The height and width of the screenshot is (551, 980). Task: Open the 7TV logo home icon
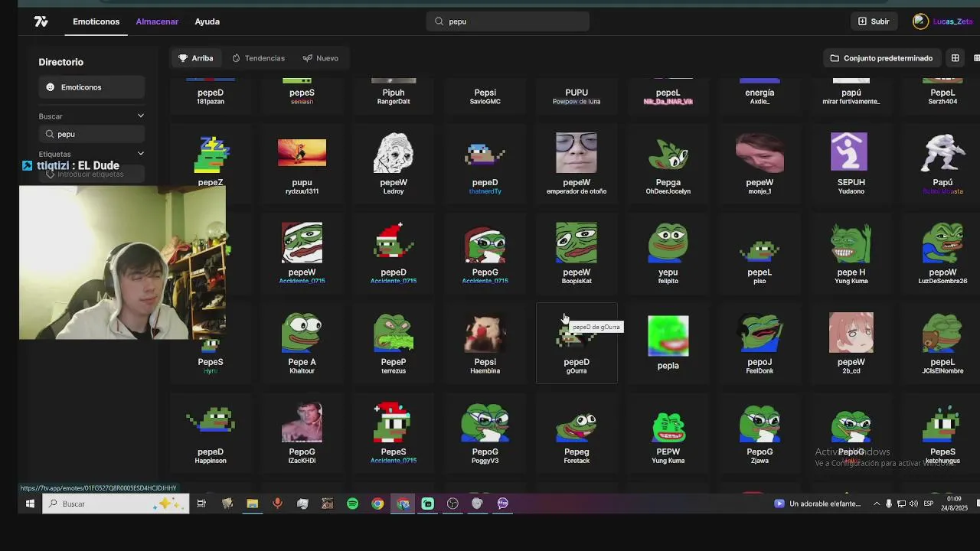tap(41, 21)
